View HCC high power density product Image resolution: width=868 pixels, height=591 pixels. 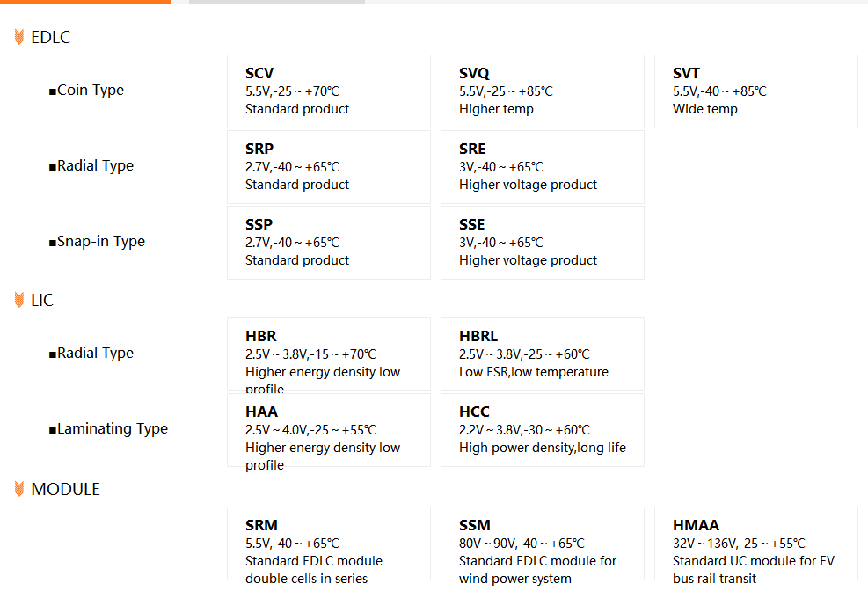(543, 430)
